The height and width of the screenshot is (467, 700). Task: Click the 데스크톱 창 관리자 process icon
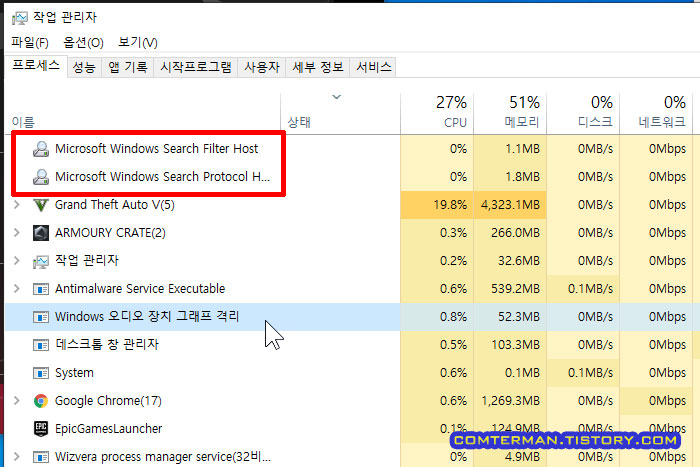(41, 345)
